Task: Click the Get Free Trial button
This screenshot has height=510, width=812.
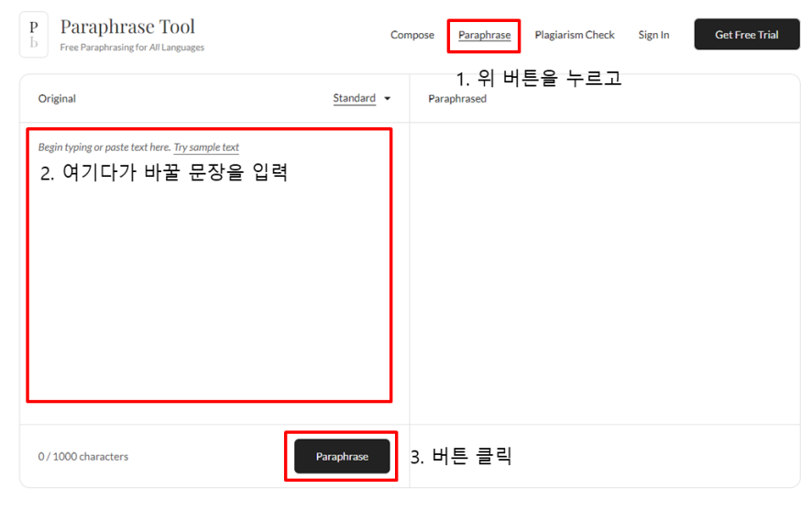Action: pyautogui.click(x=747, y=35)
